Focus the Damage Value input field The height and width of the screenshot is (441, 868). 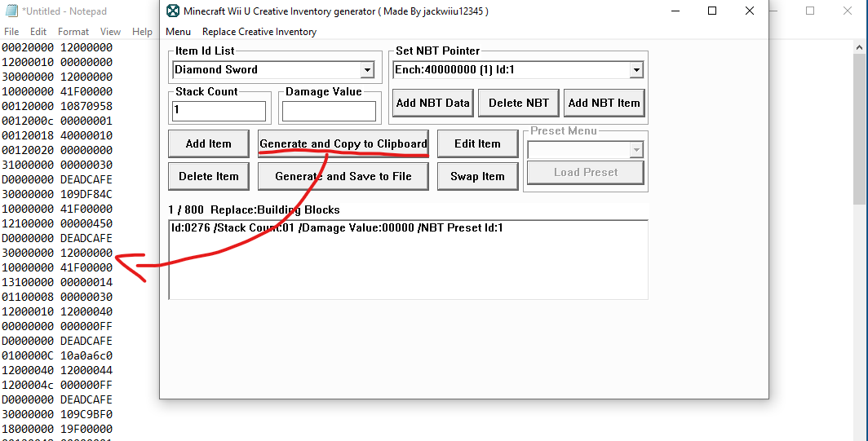coord(329,111)
